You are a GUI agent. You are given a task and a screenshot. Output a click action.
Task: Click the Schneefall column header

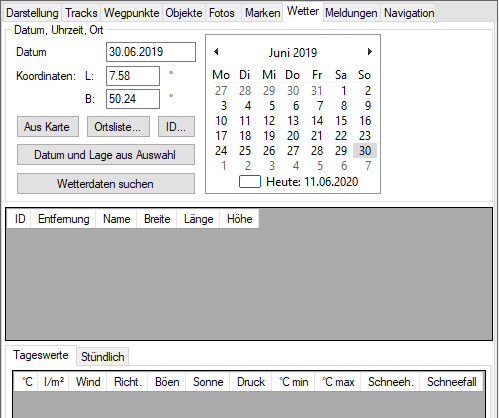pyautogui.click(x=451, y=382)
